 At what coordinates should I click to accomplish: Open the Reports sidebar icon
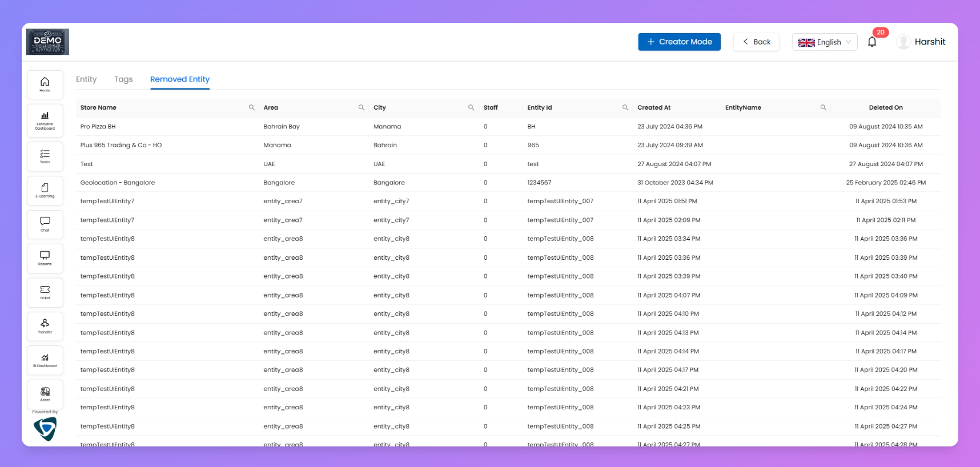pyautogui.click(x=45, y=258)
